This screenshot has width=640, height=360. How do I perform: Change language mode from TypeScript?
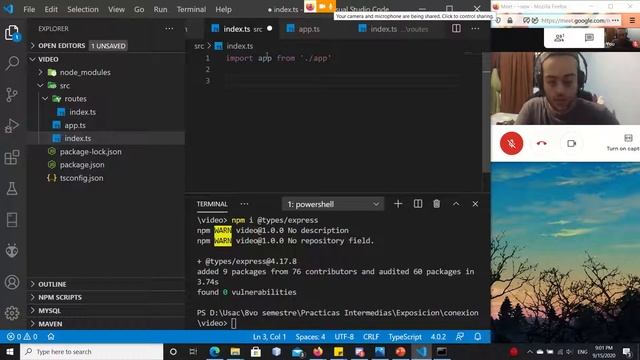click(x=404, y=337)
